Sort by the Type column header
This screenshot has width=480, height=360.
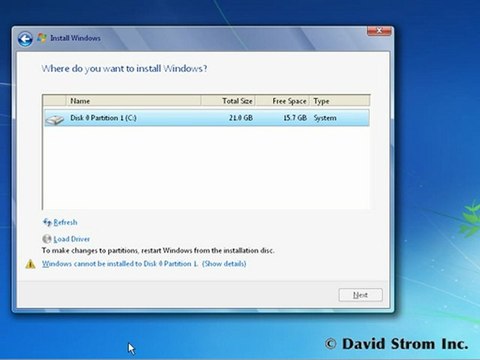tap(340, 101)
